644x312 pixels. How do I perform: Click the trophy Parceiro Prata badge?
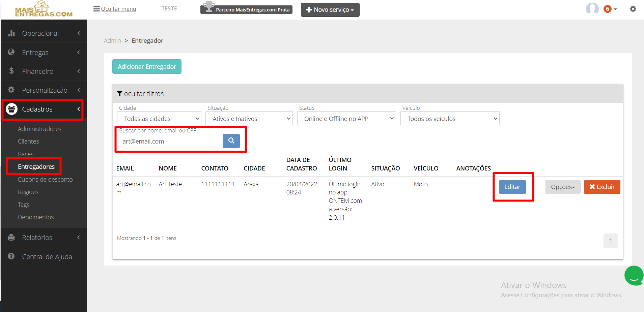click(x=246, y=8)
